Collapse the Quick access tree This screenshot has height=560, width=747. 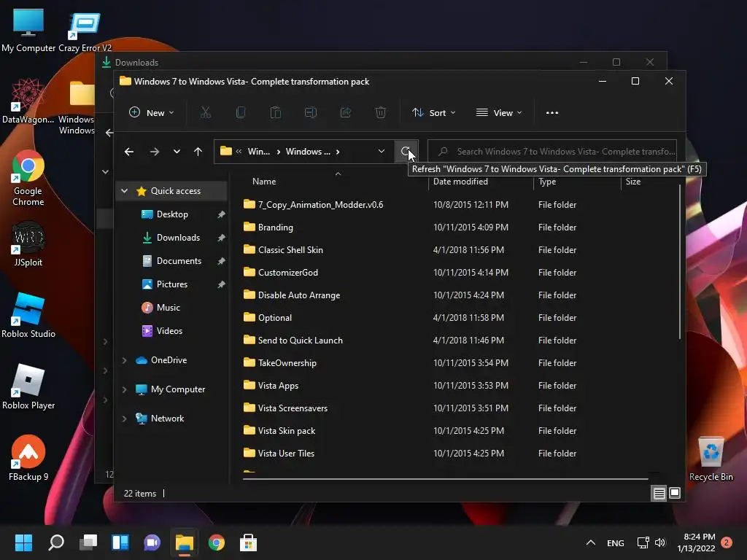124,191
